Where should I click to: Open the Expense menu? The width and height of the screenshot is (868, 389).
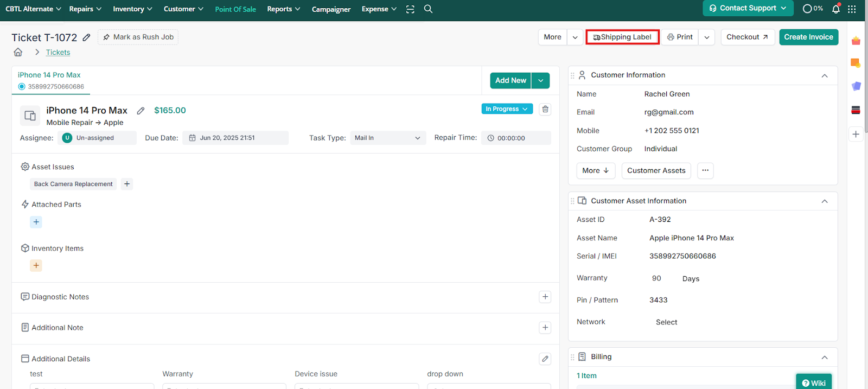click(379, 9)
